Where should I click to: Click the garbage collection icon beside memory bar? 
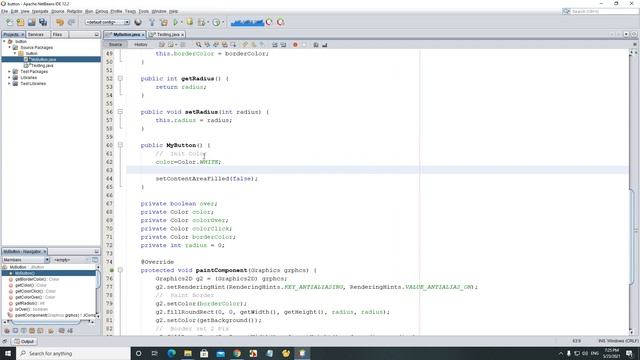tap(269, 22)
